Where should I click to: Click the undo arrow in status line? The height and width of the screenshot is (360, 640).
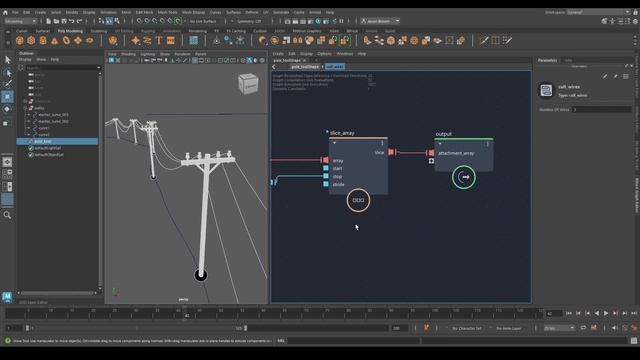coord(72,21)
